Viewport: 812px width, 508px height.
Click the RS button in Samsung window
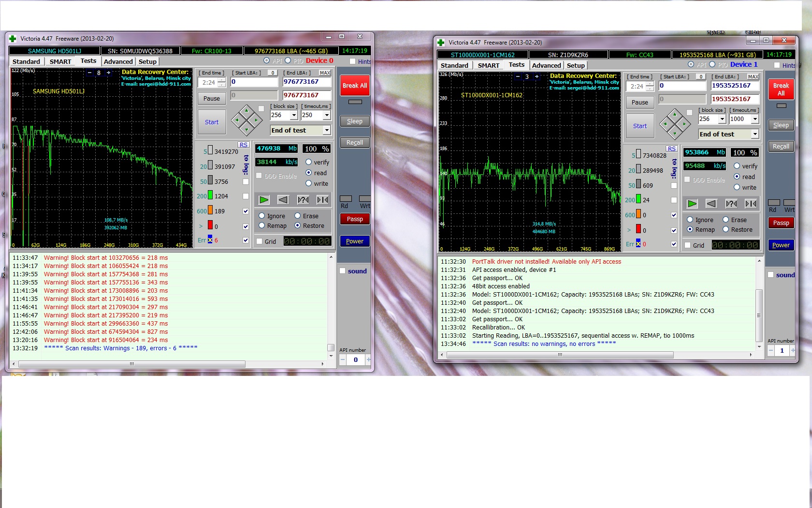[244, 145]
